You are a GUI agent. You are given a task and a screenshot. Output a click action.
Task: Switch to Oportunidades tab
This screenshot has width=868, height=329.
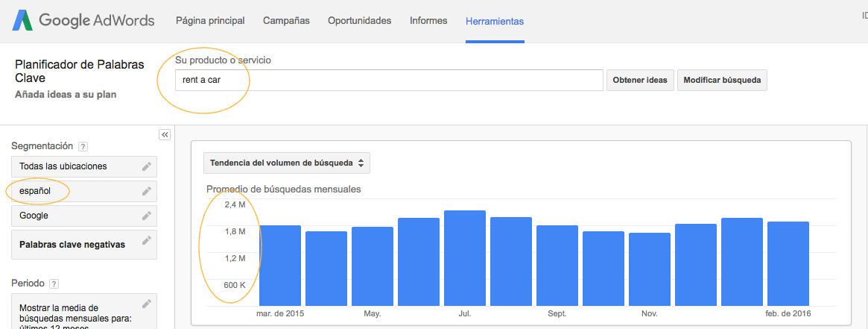click(360, 20)
